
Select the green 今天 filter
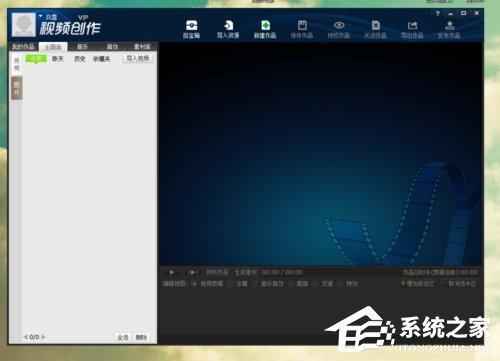pos(36,59)
